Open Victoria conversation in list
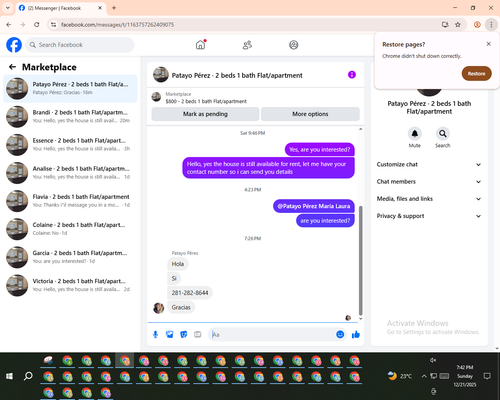 click(70, 285)
